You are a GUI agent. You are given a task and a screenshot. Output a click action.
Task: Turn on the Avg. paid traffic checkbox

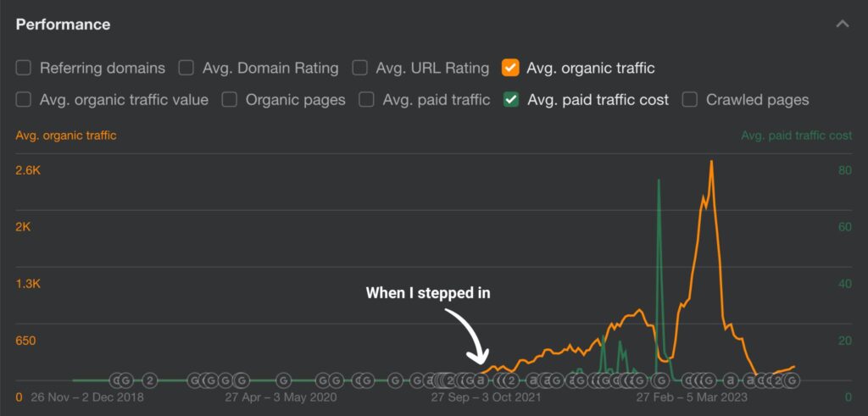(366, 100)
